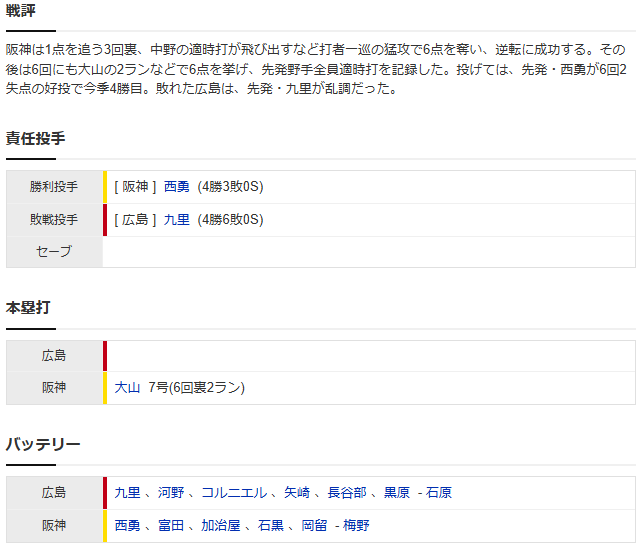640x546 pixels.
Task: Open 長谷部 player link
Action: [x=347, y=493]
